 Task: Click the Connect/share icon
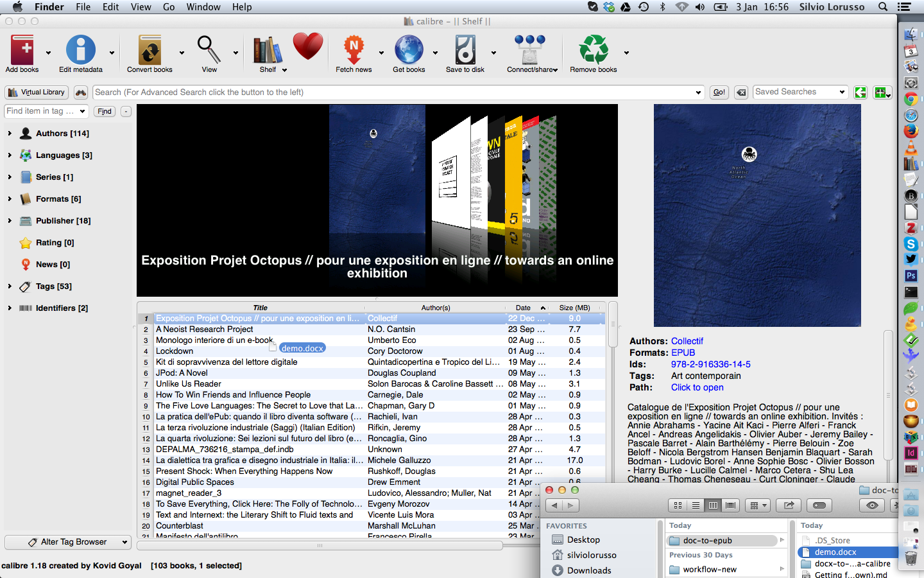(530, 49)
